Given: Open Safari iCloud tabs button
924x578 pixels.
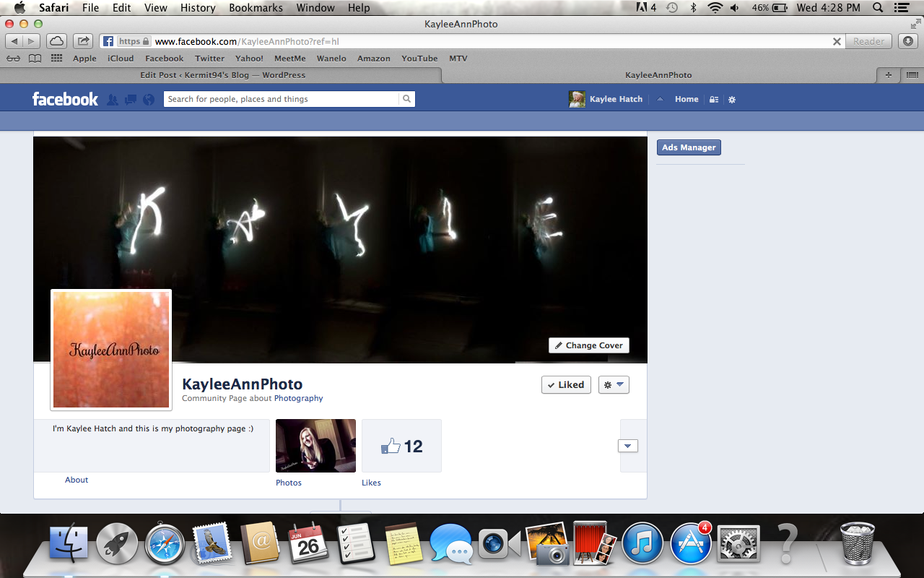Looking at the screenshot, I should 56,41.
